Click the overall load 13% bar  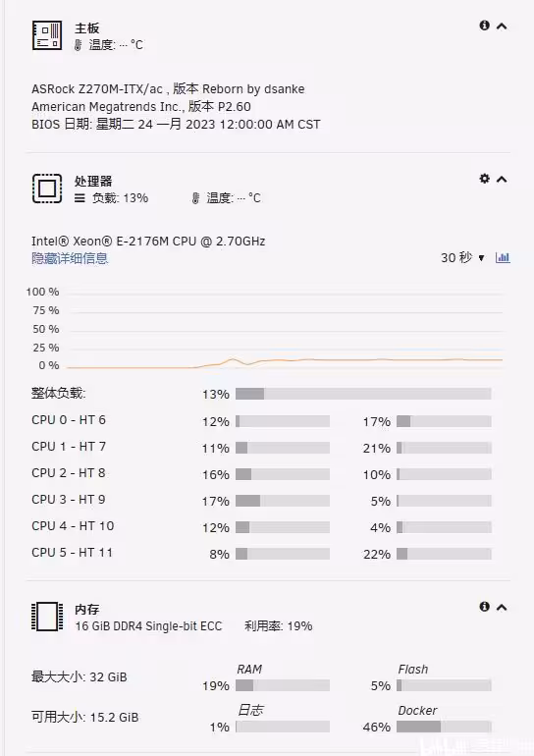[363, 394]
